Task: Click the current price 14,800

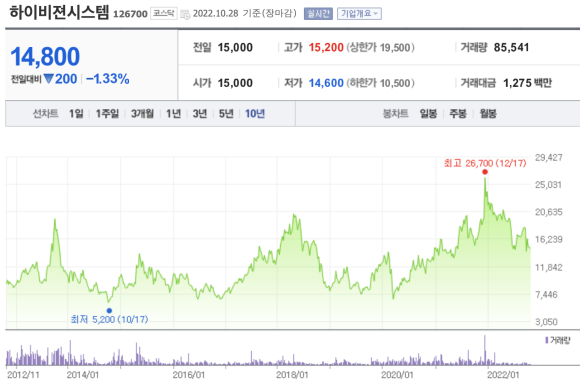Action: (45, 57)
